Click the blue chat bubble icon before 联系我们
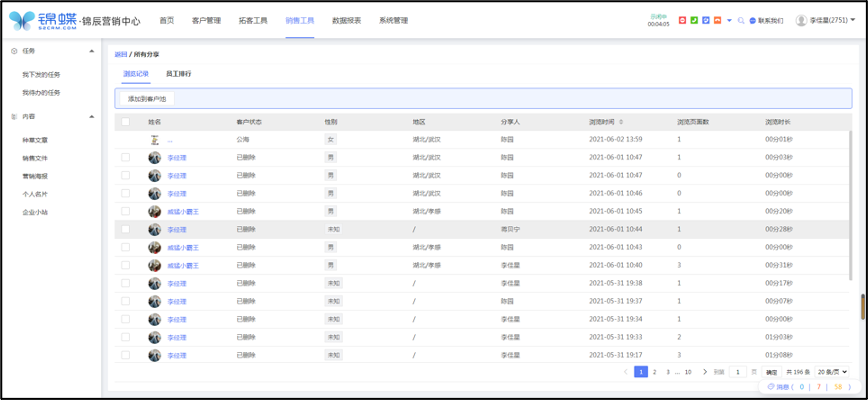This screenshot has height=402, width=868. [x=752, y=20]
